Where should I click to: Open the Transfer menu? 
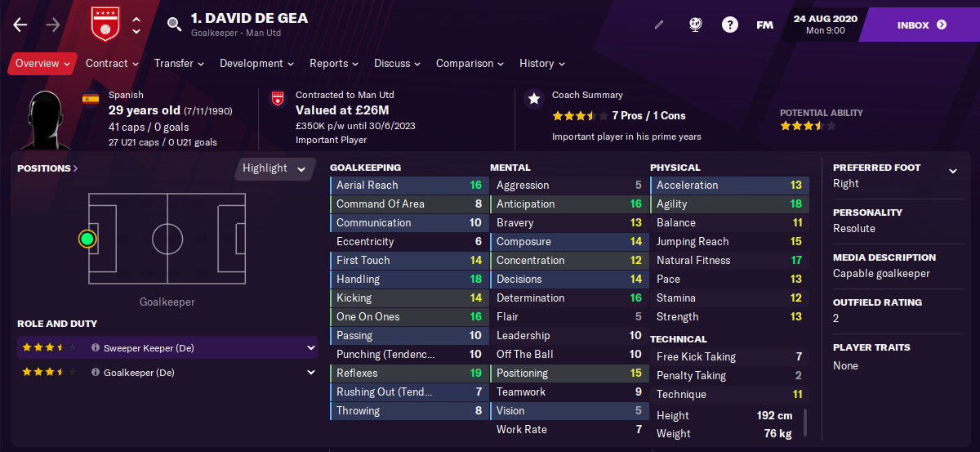click(180, 63)
